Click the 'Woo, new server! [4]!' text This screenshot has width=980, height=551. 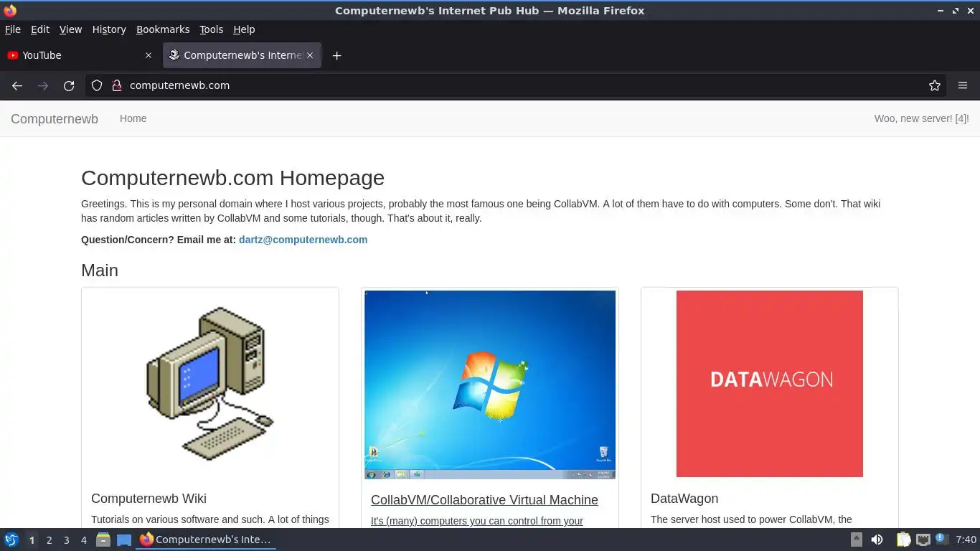921,118
